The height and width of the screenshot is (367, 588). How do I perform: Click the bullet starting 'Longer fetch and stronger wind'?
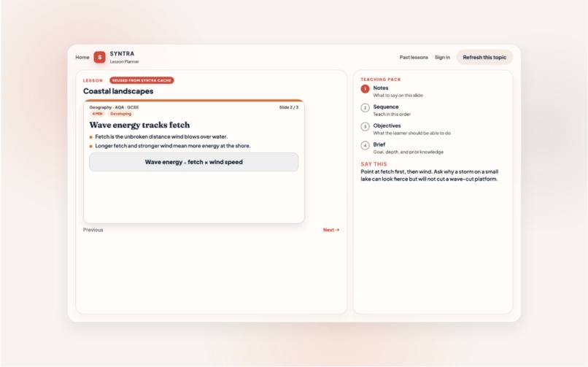(173, 146)
